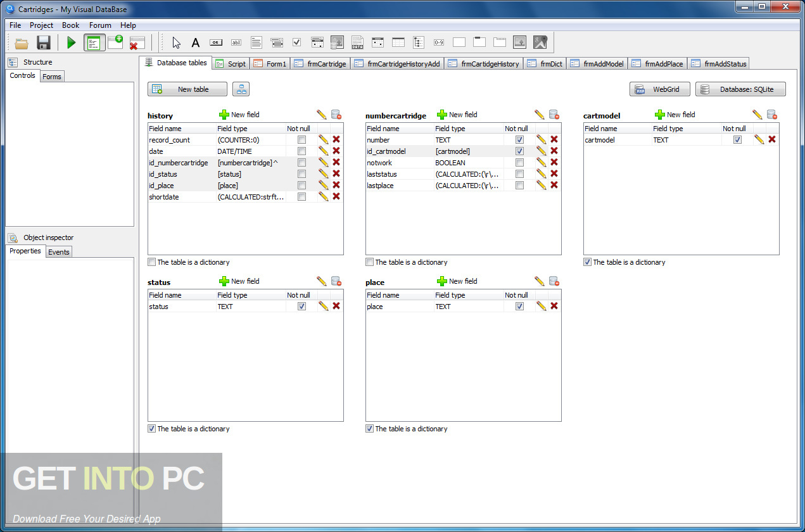Image resolution: width=805 pixels, height=532 pixels.
Task: Open the Events tab in Object inspector
Action: pyautogui.click(x=59, y=252)
